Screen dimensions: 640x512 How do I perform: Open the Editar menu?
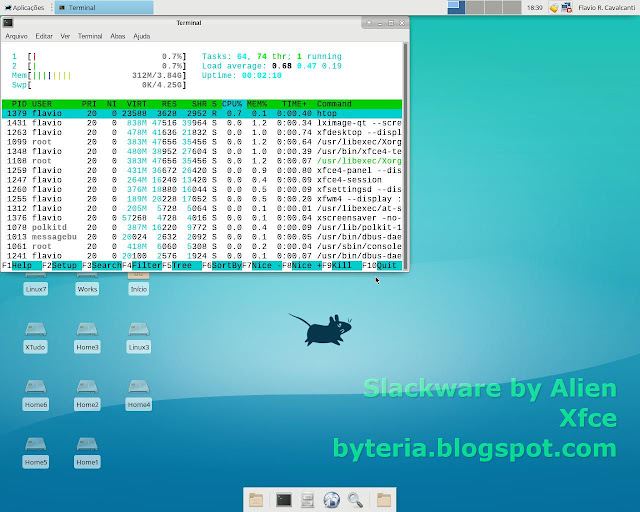pyautogui.click(x=44, y=36)
